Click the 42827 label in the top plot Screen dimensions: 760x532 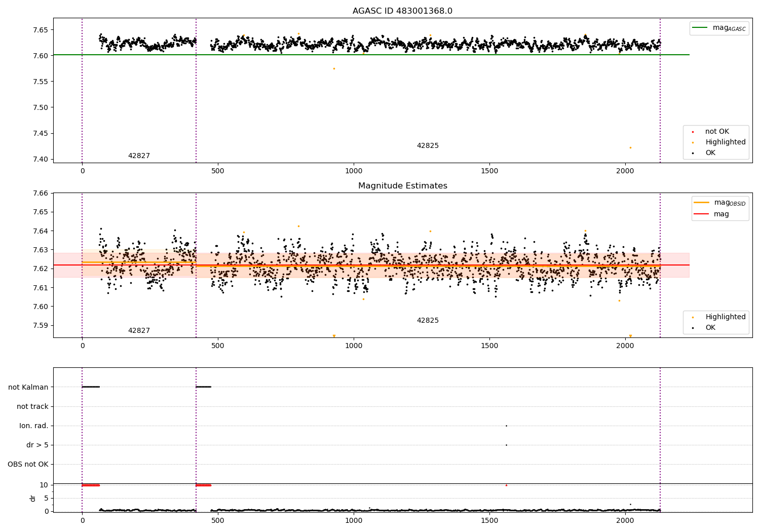(x=139, y=156)
